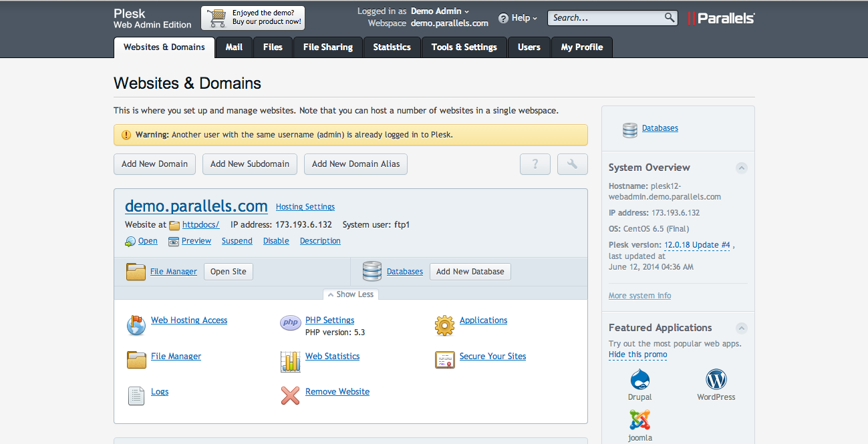
Task: Click the wrench settings button
Action: coord(573,164)
